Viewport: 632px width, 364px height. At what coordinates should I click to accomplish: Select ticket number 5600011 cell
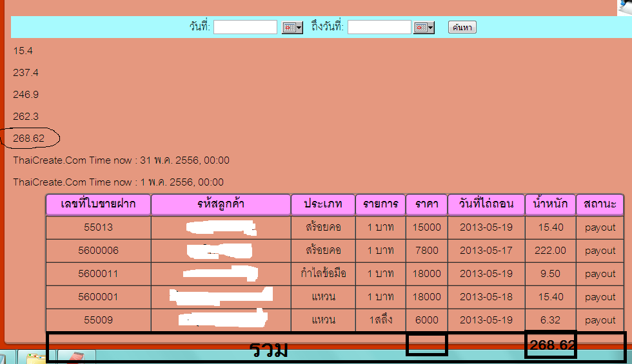click(98, 274)
